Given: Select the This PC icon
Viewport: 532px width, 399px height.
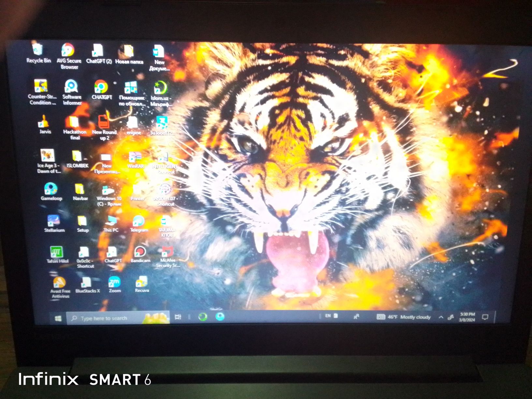Looking at the screenshot, I should (x=111, y=224).
